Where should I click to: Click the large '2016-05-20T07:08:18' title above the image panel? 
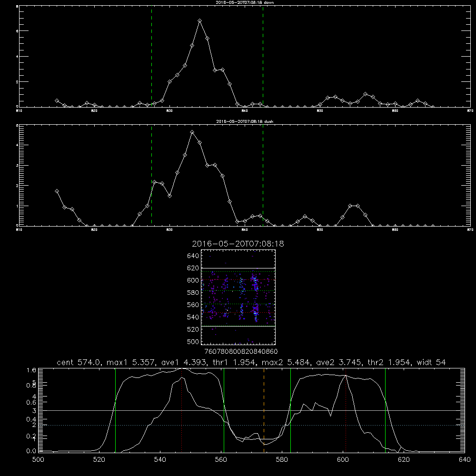[238, 244]
